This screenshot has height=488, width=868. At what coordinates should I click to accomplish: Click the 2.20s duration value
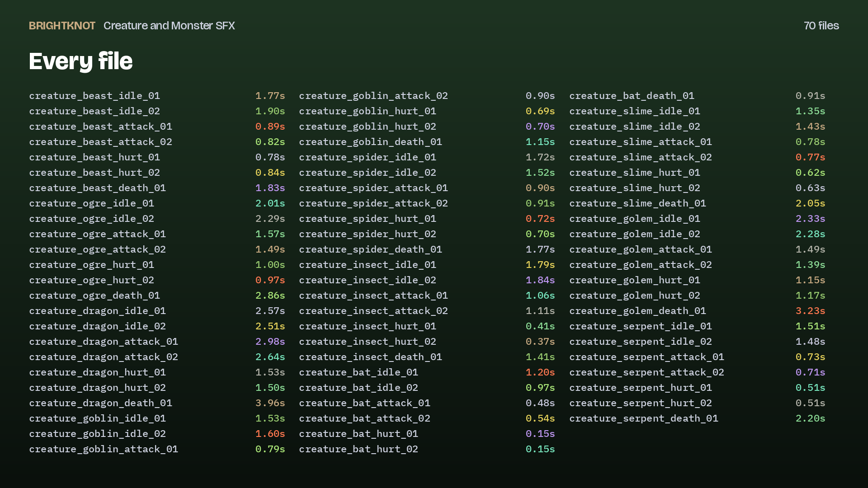(x=810, y=418)
